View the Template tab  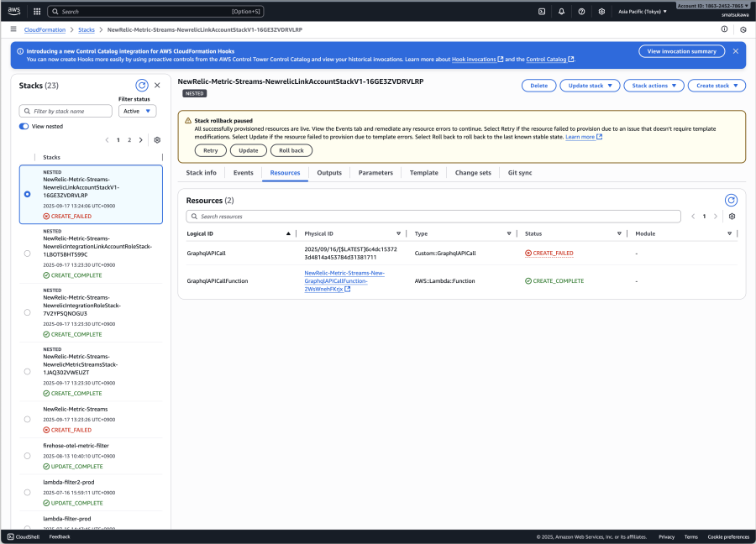point(424,173)
